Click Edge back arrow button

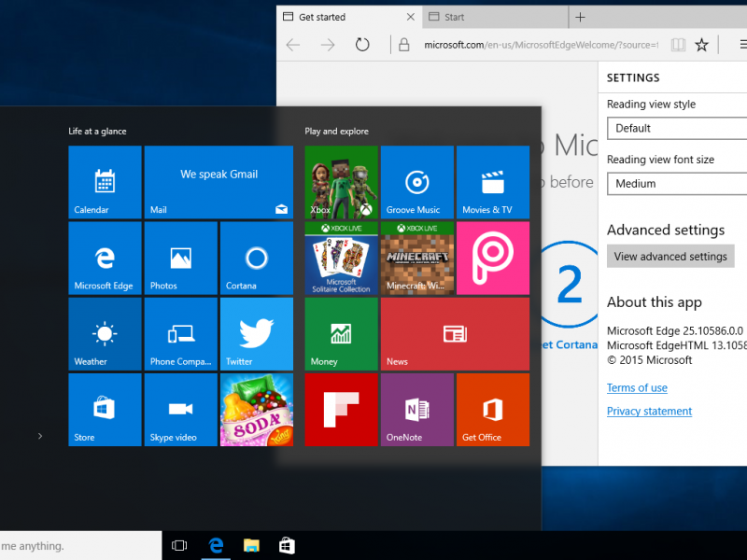click(x=293, y=45)
